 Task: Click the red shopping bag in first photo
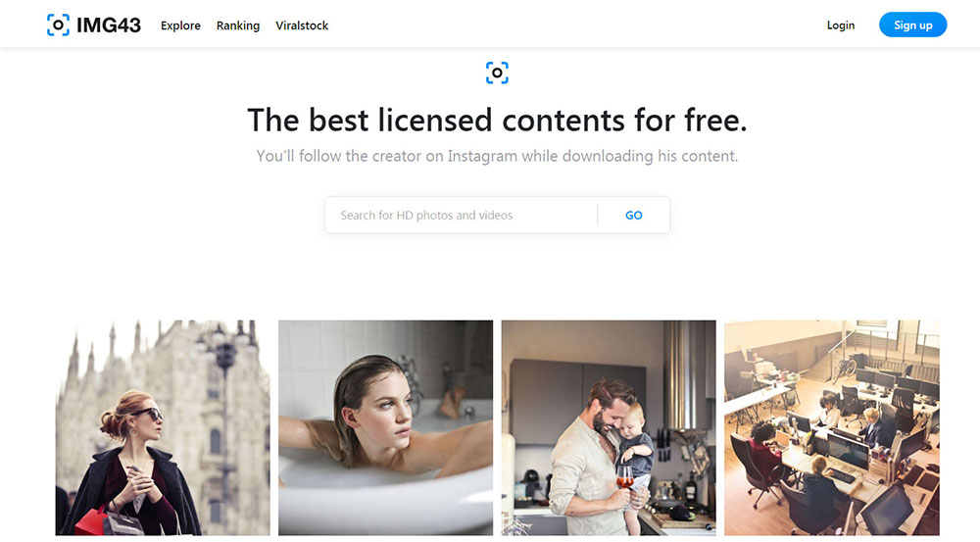tap(92, 522)
